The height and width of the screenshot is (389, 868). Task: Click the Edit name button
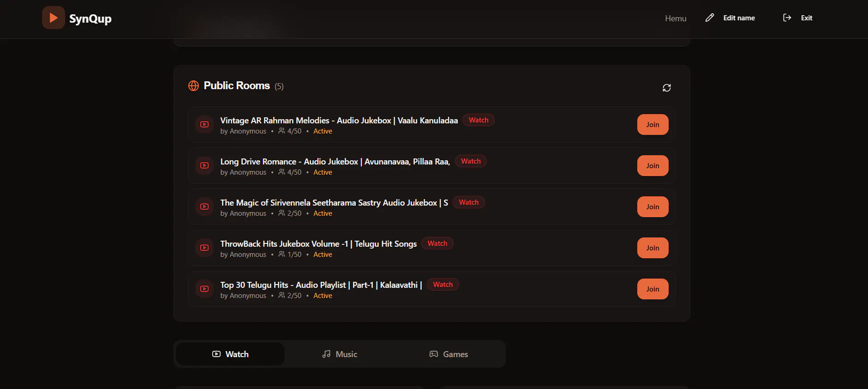(x=730, y=18)
